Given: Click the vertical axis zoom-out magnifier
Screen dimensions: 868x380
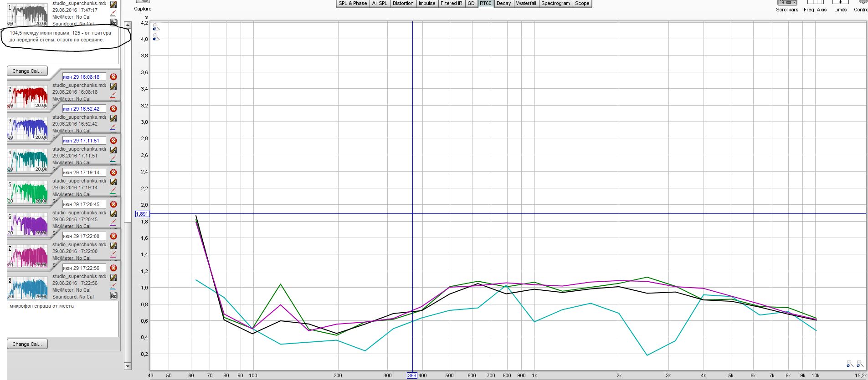Looking at the screenshot, I should point(156,37).
